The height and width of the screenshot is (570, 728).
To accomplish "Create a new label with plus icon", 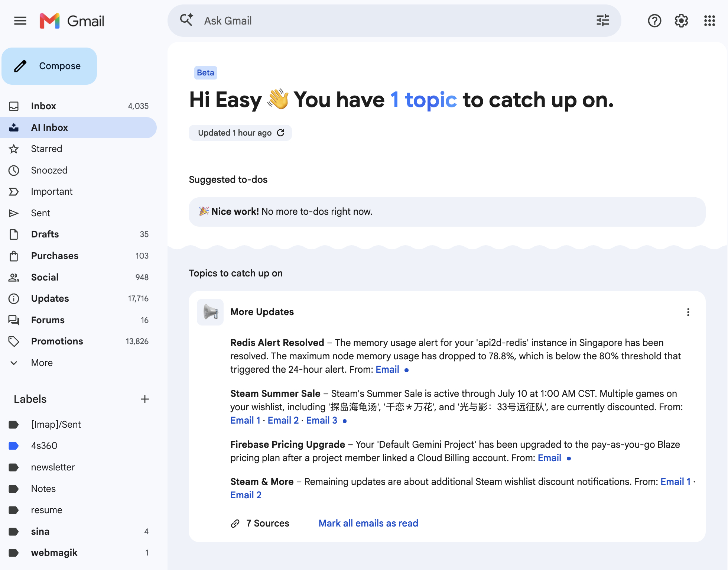I will tap(145, 399).
